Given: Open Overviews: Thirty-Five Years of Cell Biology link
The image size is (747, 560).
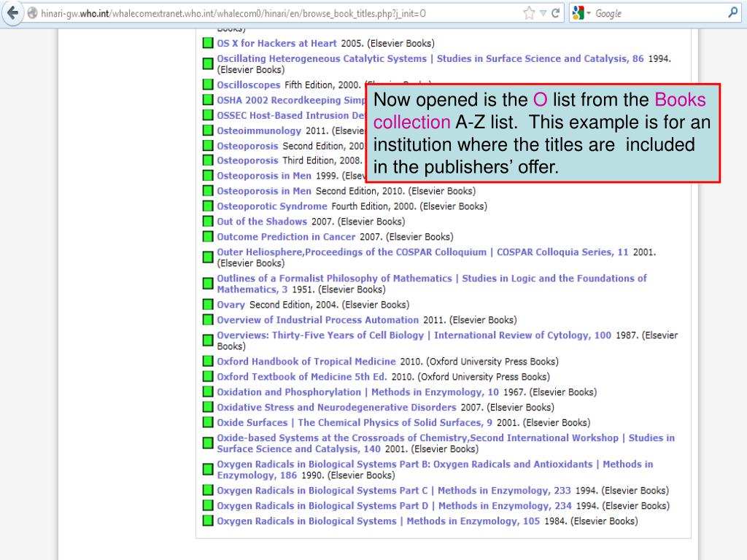Looking at the screenshot, I should point(414,335).
